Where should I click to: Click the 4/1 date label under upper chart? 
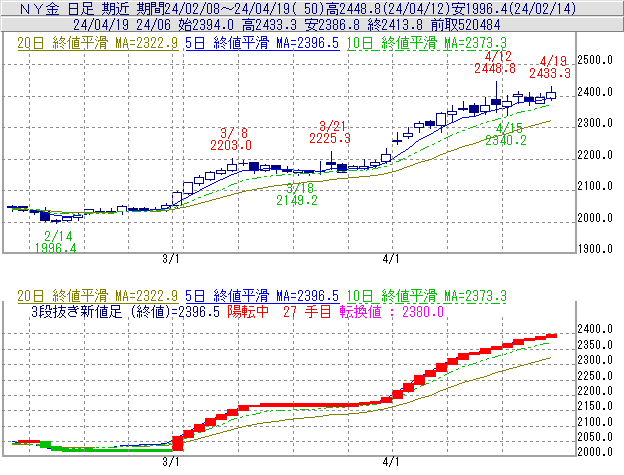pos(390,259)
